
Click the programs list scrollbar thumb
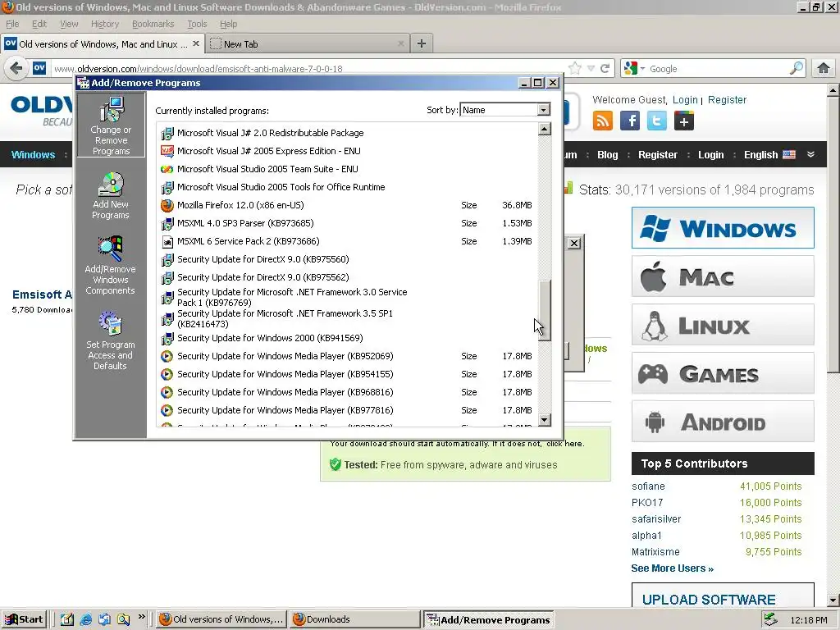pos(545,310)
